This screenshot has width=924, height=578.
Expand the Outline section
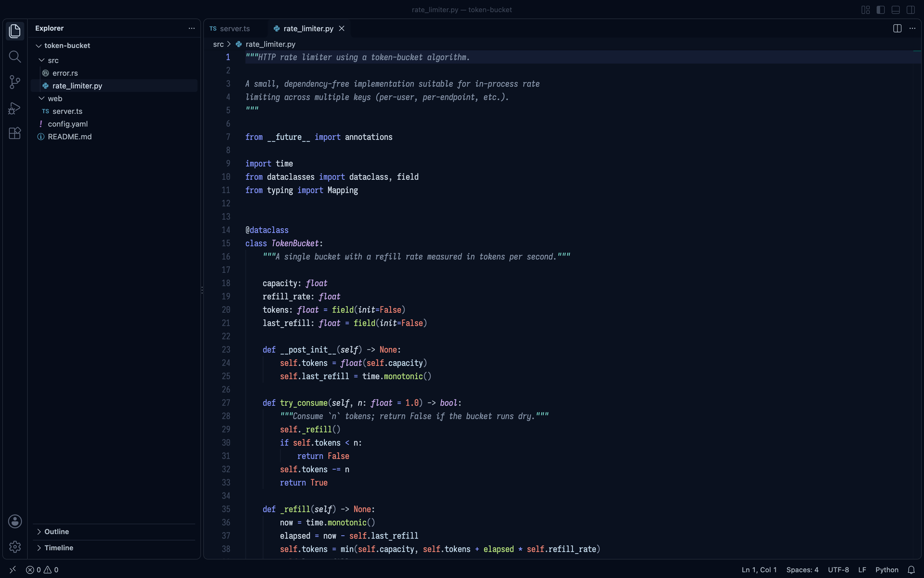(x=114, y=532)
